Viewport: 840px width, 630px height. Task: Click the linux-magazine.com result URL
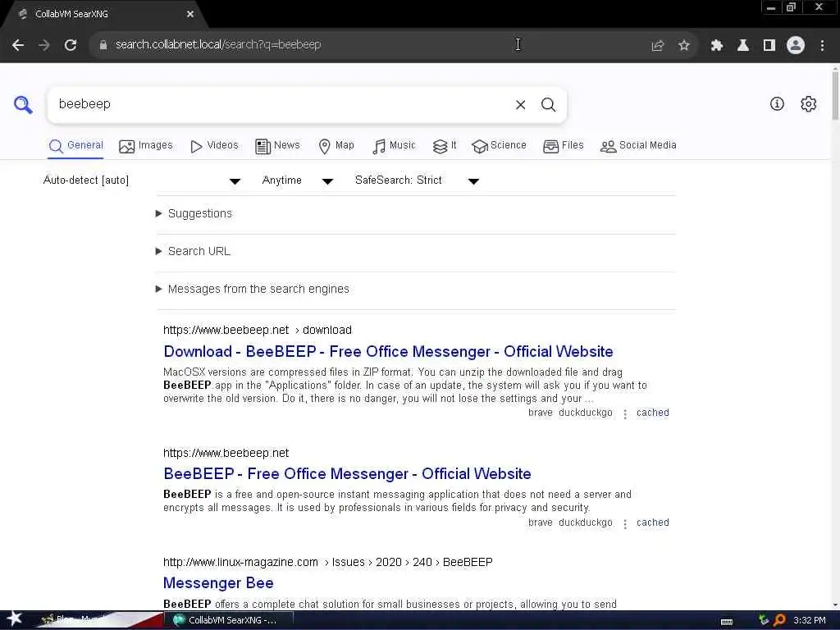tap(328, 563)
